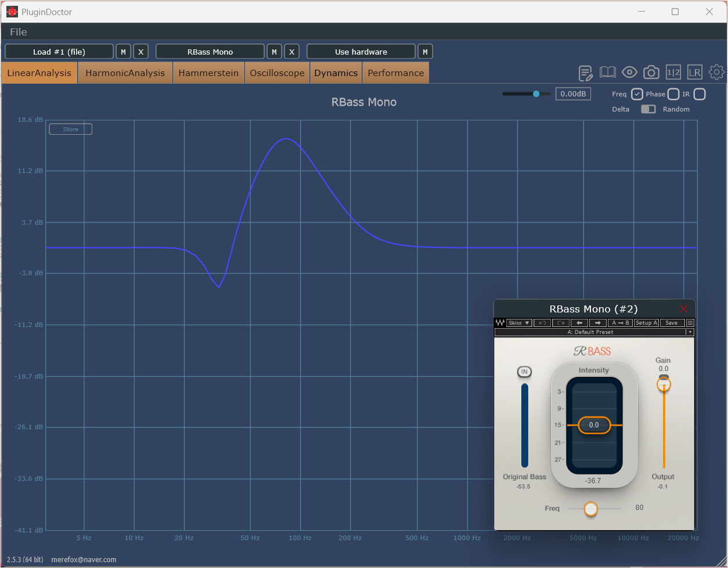Click the eye view icon
728x568 pixels.
[x=629, y=73]
